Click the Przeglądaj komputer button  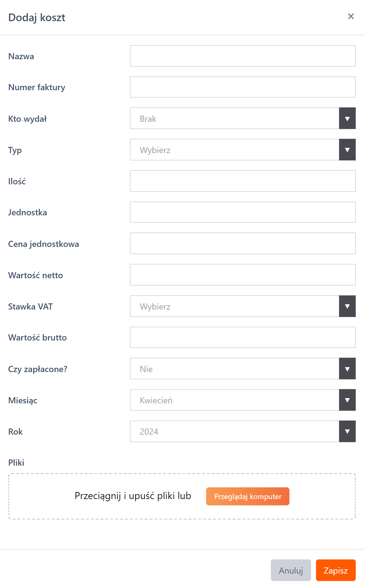point(248,496)
